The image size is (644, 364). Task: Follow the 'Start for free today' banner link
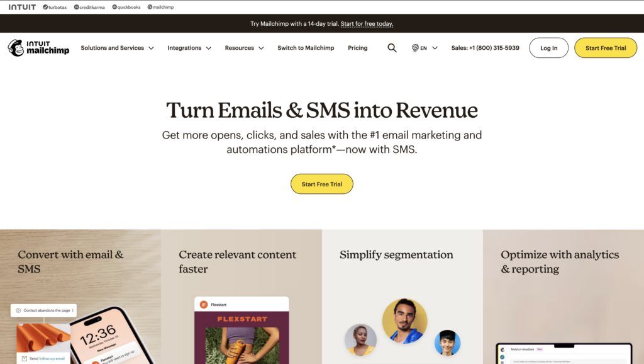(x=367, y=24)
